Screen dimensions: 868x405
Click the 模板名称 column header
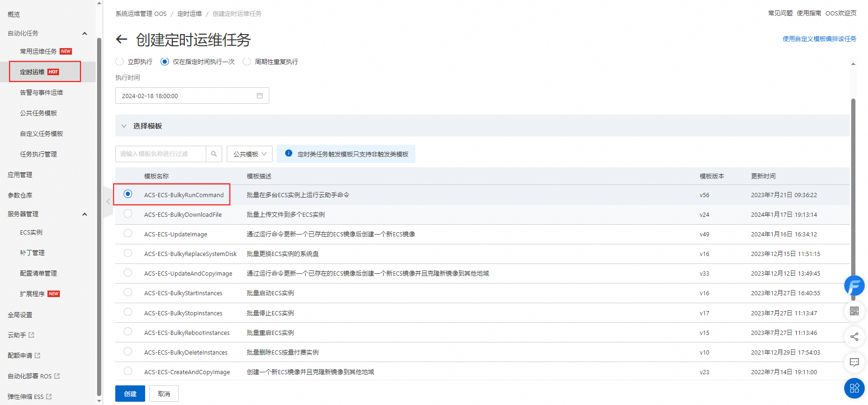[x=156, y=176]
